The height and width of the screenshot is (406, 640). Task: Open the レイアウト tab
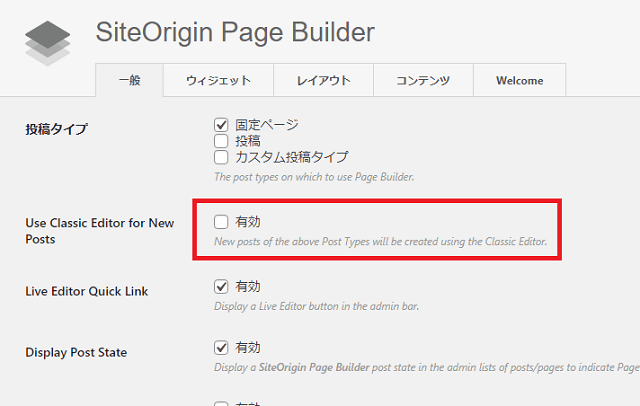pyautogui.click(x=323, y=80)
